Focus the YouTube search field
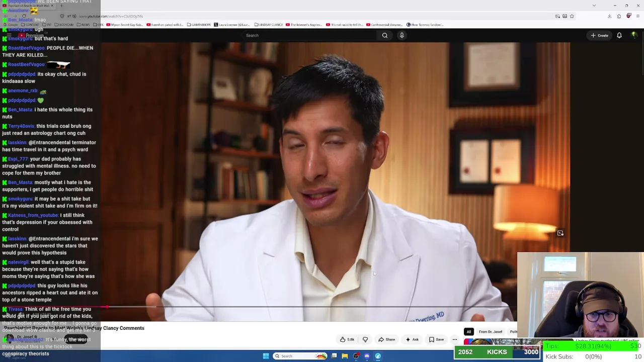The width and height of the screenshot is (644, 362). [309, 35]
